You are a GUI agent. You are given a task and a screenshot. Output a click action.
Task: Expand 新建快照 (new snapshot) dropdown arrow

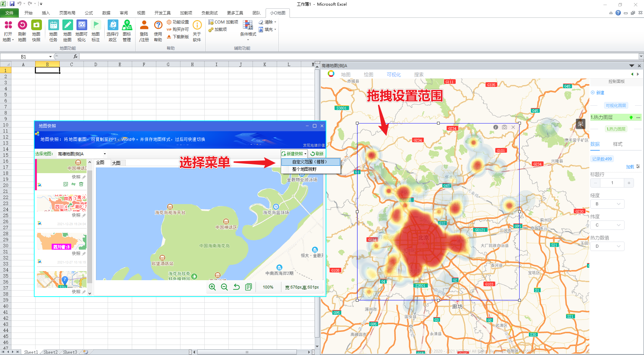click(306, 154)
